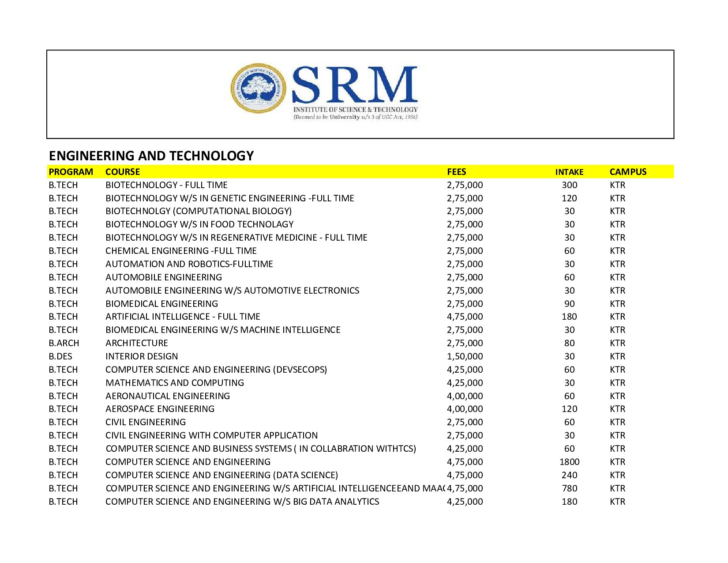Click the PROGRAM column header

[71, 172]
